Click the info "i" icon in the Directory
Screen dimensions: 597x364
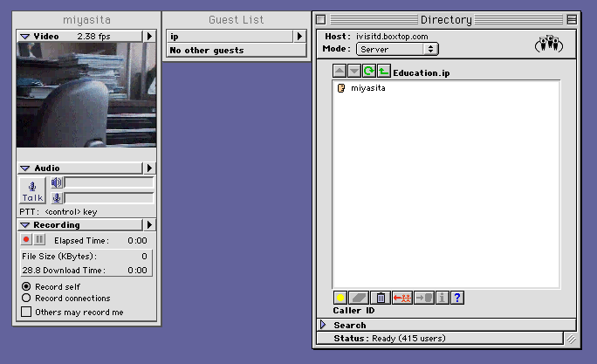(x=443, y=298)
